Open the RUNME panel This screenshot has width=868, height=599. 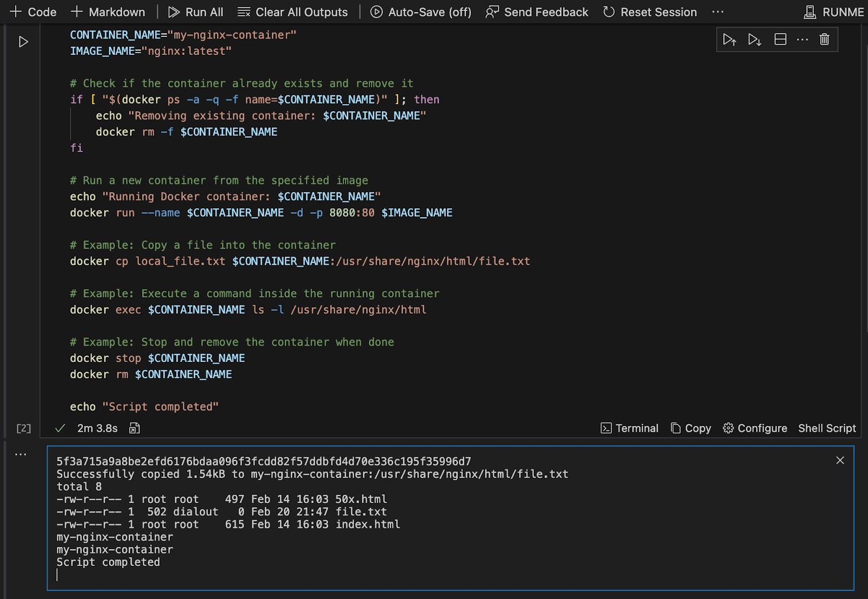click(x=834, y=11)
